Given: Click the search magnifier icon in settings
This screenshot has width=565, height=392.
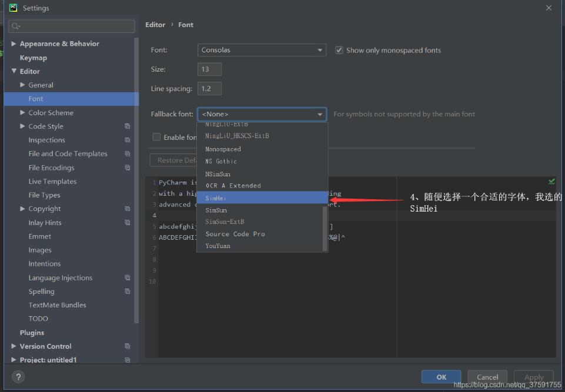Looking at the screenshot, I should (16, 26).
